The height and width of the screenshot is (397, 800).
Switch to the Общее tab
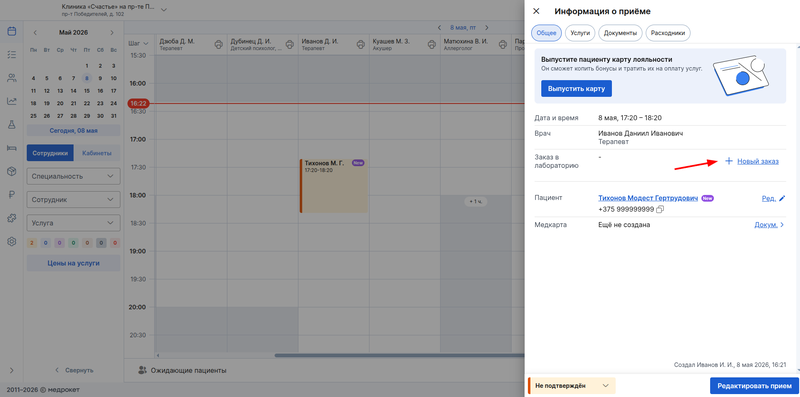546,33
